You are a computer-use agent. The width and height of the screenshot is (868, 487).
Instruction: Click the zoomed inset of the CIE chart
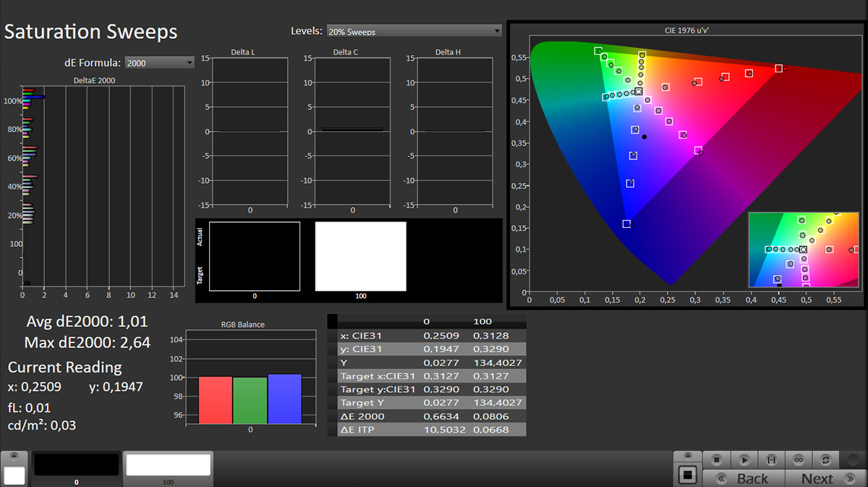click(x=805, y=249)
